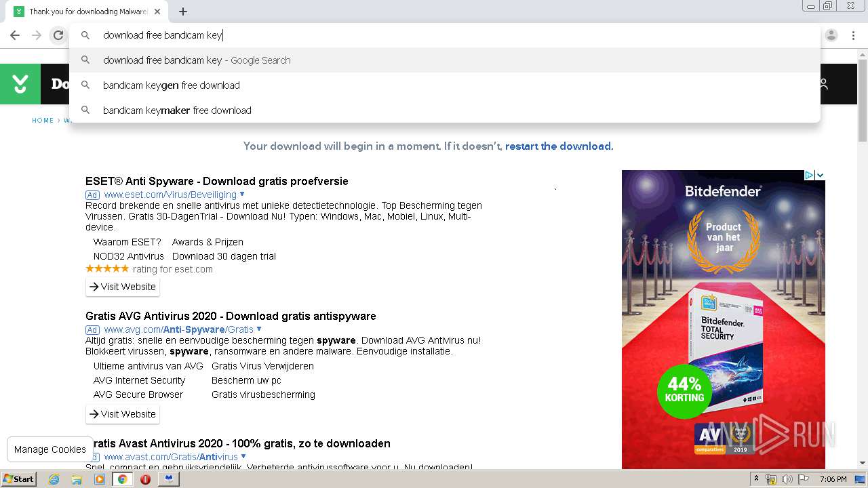Viewport: 868px width, 488px height.
Task: Click the Bitdefender Total Security banner ad
Action: [724, 319]
